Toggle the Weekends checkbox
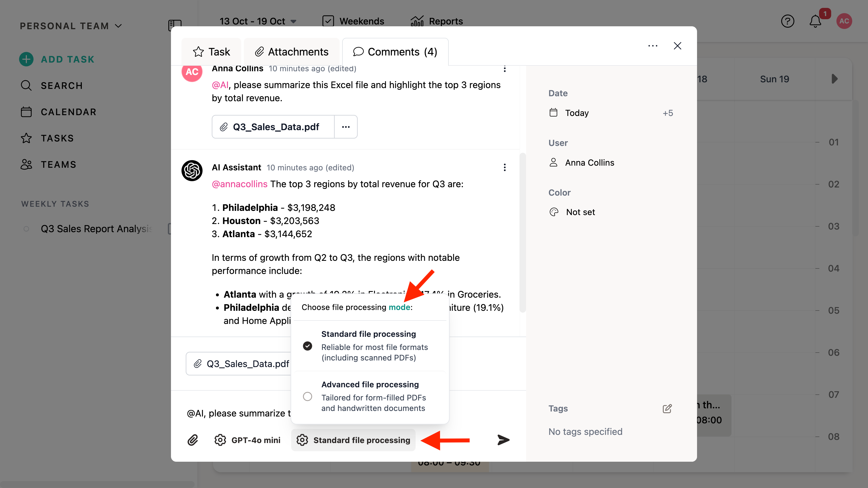 click(x=328, y=21)
